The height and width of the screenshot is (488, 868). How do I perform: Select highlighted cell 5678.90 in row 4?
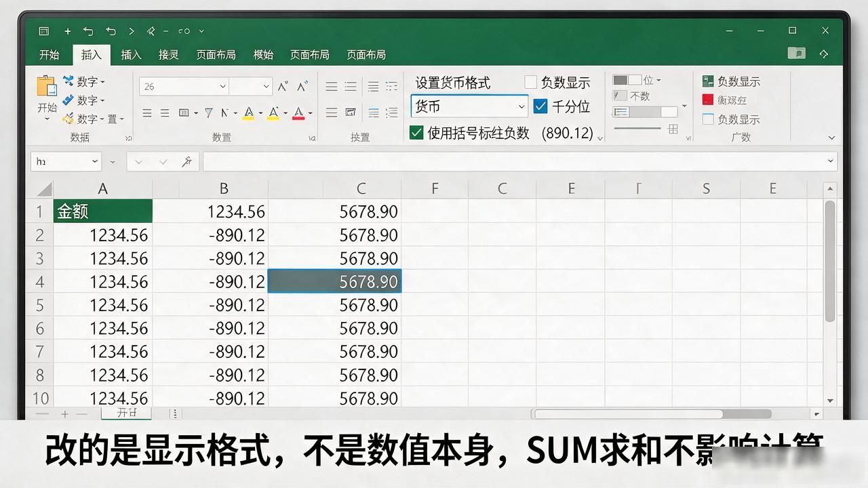point(335,281)
